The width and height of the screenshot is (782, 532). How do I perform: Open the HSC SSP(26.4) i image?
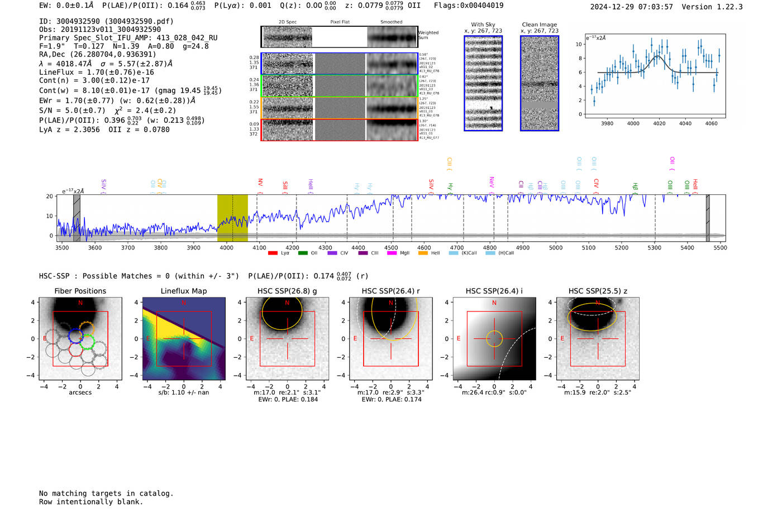(x=494, y=339)
